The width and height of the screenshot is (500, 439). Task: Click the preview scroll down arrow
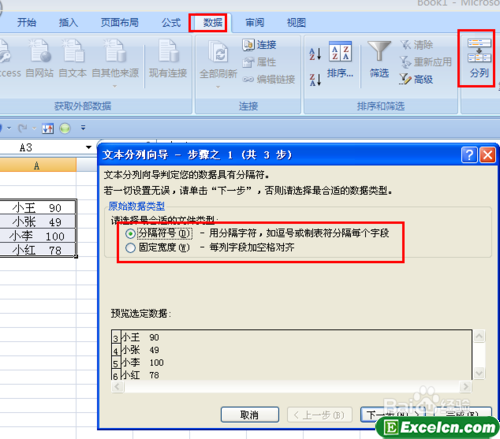pyautogui.click(x=479, y=373)
